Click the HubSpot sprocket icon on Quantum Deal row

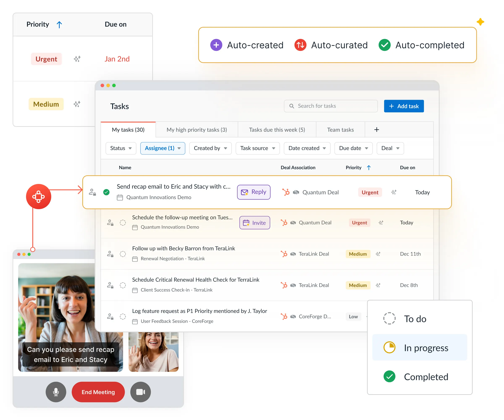point(286,192)
